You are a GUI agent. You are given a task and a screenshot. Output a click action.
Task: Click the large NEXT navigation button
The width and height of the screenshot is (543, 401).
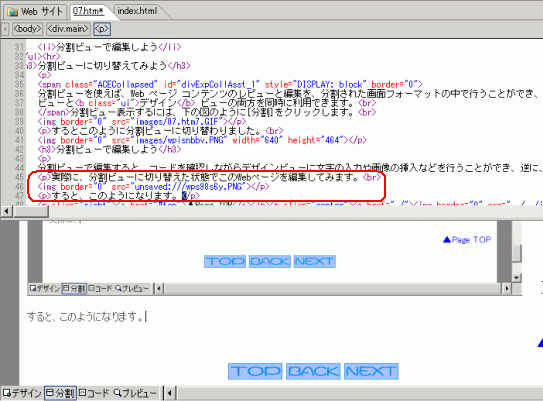(x=371, y=371)
